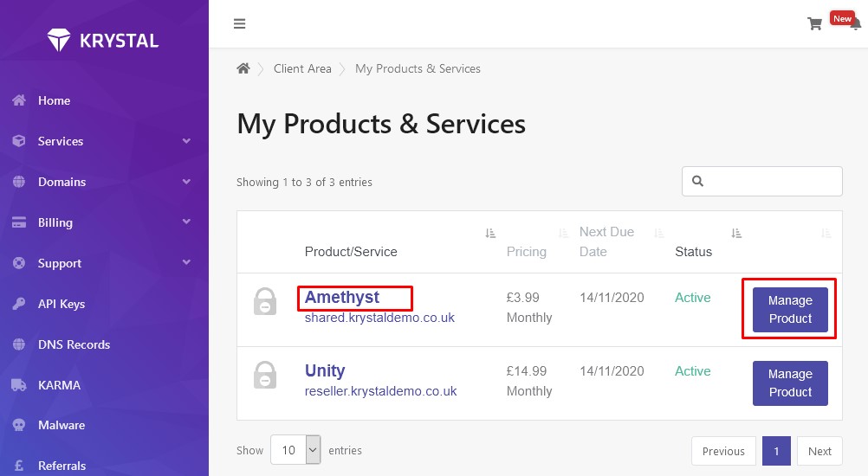Click the Unity lock icon

[264, 376]
